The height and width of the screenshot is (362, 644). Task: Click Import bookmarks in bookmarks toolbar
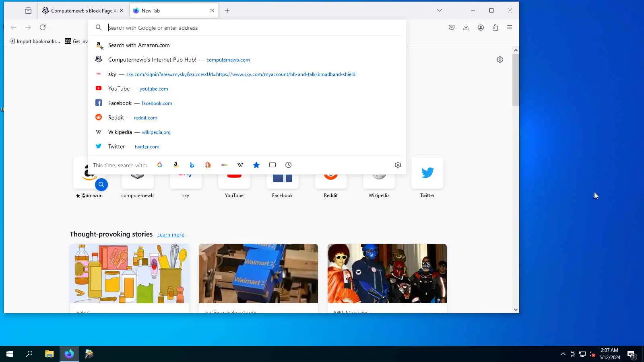[x=35, y=41]
